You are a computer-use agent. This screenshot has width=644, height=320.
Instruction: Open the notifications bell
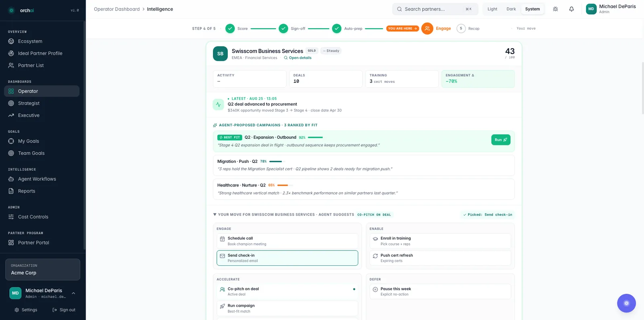[572, 9]
